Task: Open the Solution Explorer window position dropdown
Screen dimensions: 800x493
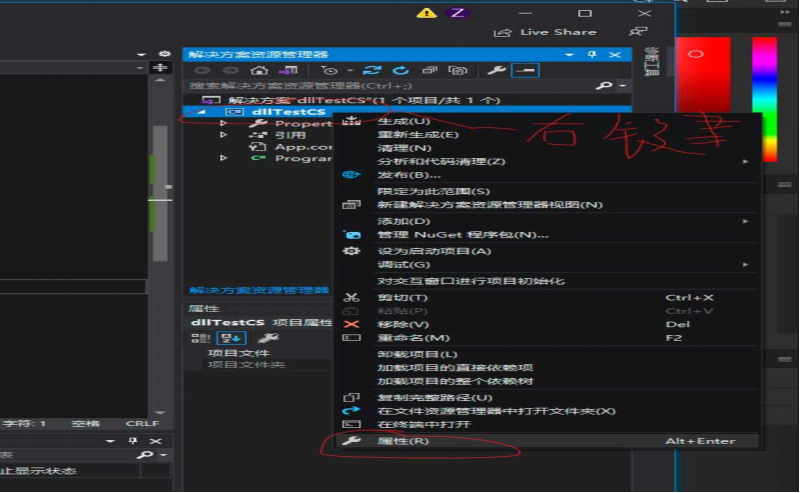Action: click(x=569, y=55)
